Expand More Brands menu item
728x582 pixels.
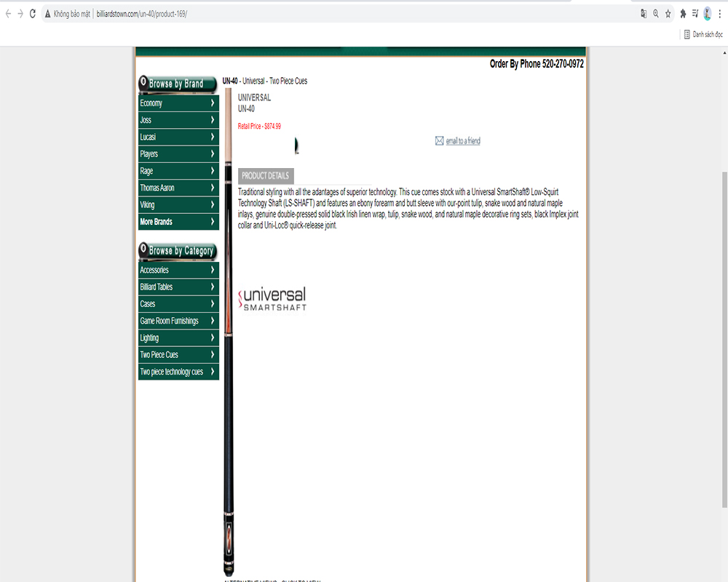(178, 222)
